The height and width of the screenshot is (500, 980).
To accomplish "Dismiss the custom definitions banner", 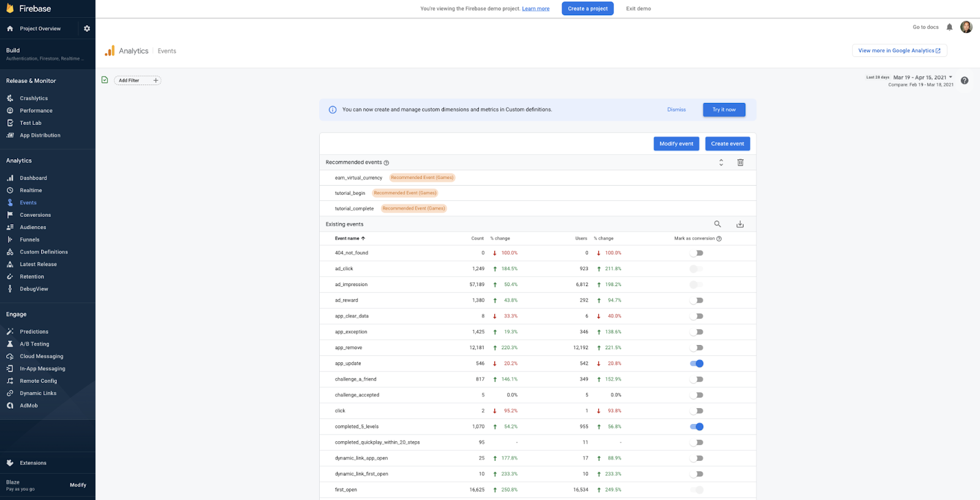I will click(x=676, y=110).
